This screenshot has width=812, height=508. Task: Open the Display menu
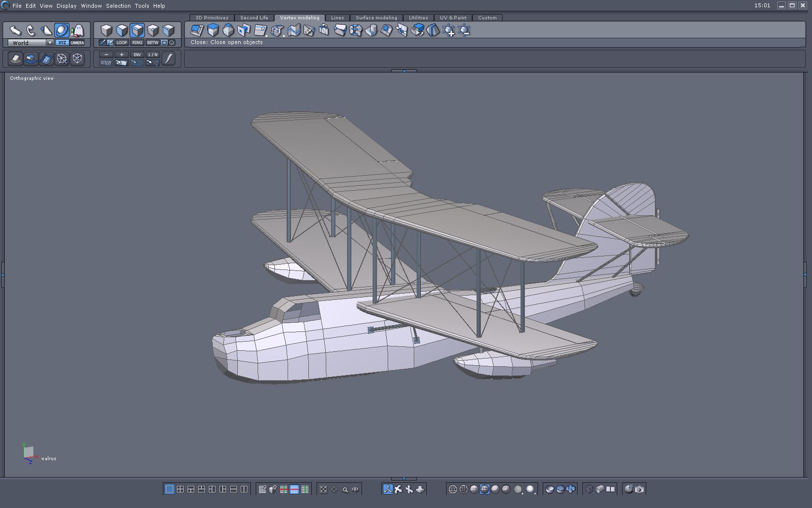[67, 6]
